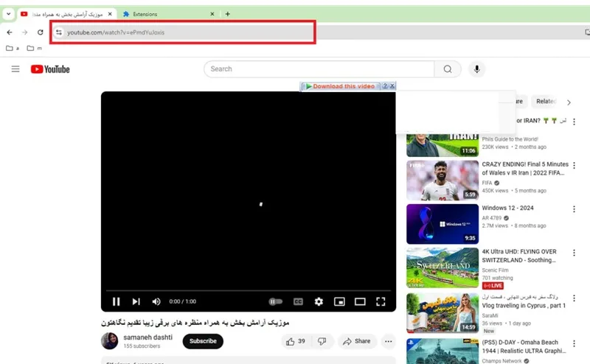
Task: Open the Scenic Film channel name
Action: tap(495, 270)
